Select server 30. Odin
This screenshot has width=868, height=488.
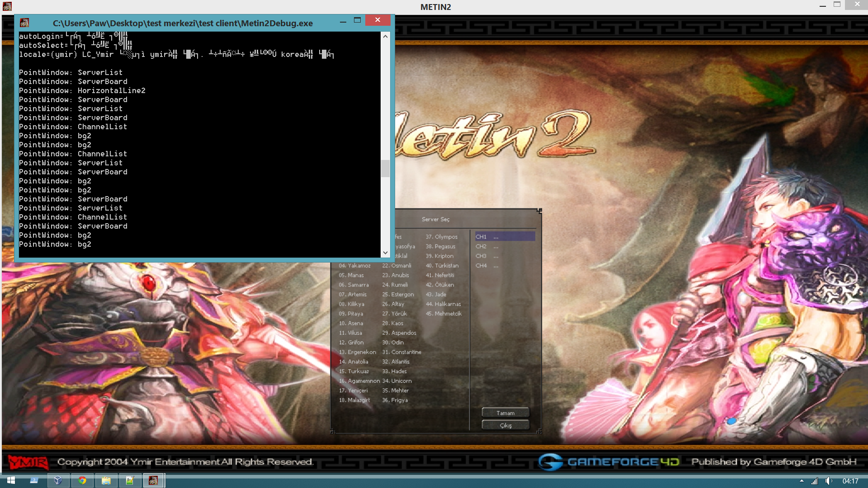[393, 342]
